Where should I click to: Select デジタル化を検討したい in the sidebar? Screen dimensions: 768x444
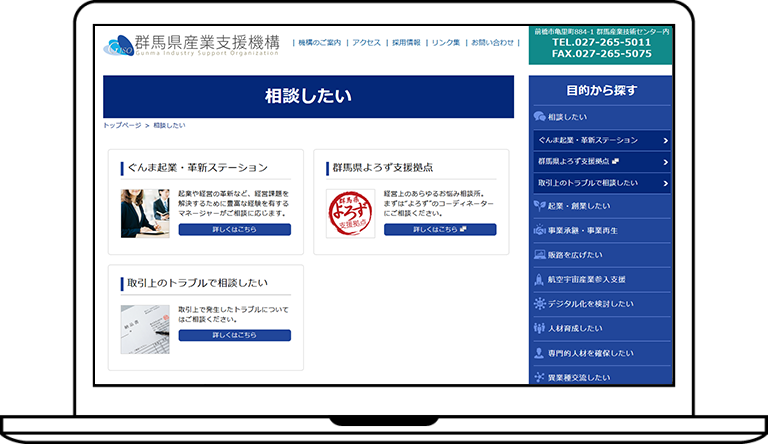click(x=602, y=304)
